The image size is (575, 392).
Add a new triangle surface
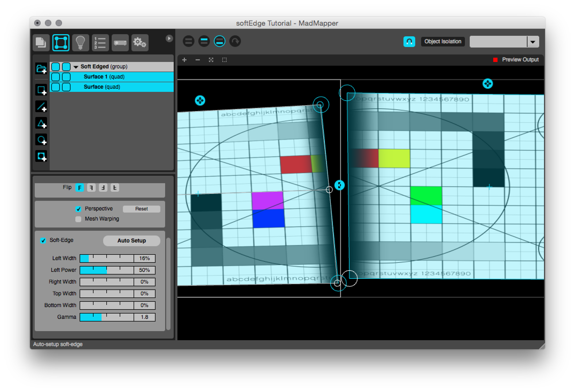(x=41, y=123)
